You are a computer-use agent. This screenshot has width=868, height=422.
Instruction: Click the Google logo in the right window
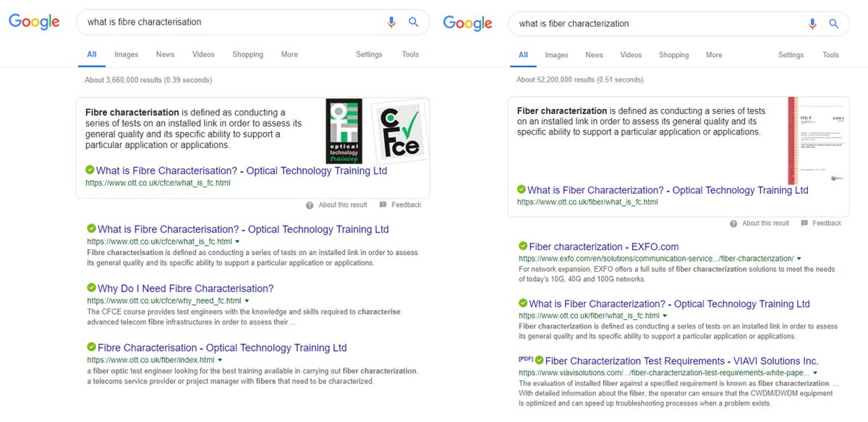[x=467, y=24]
